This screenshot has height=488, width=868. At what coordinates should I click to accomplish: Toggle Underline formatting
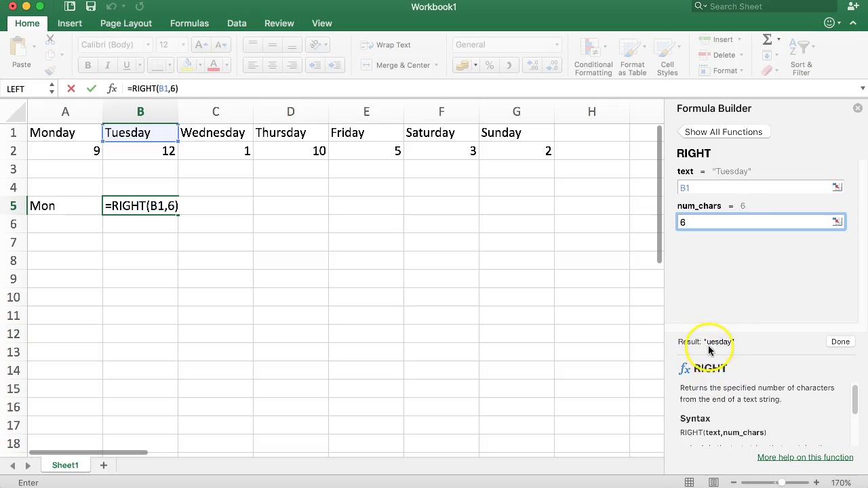click(x=126, y=65)
